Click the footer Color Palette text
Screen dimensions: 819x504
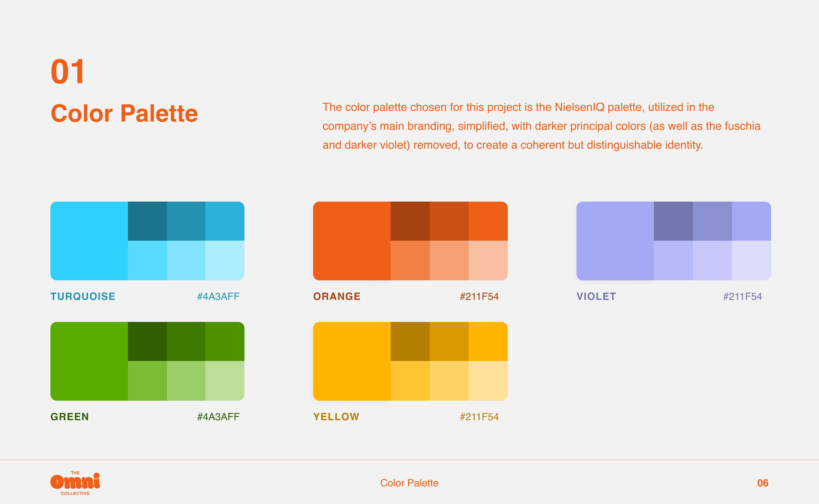(409, 483)
